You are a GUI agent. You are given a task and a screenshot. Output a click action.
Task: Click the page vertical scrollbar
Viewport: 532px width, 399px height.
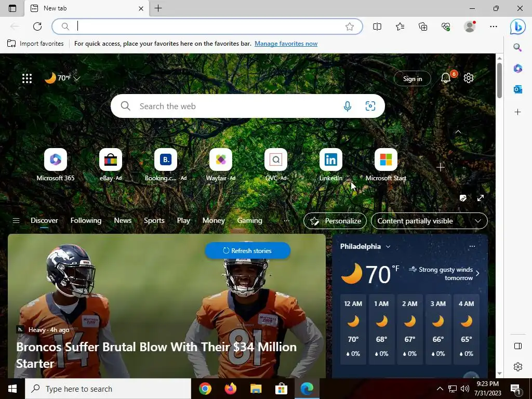[499, 81]
